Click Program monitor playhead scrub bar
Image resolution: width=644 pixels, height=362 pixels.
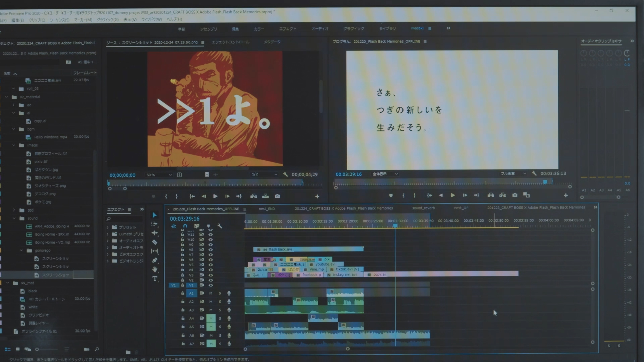point(436,183)
